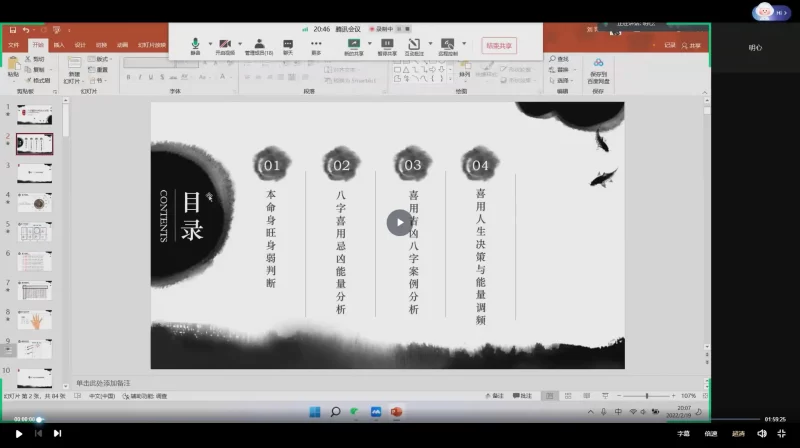The width and height of the screenshot is (800, 448).
Task: Open the 超清 video quality menu
Action: [x=738, y=433]
